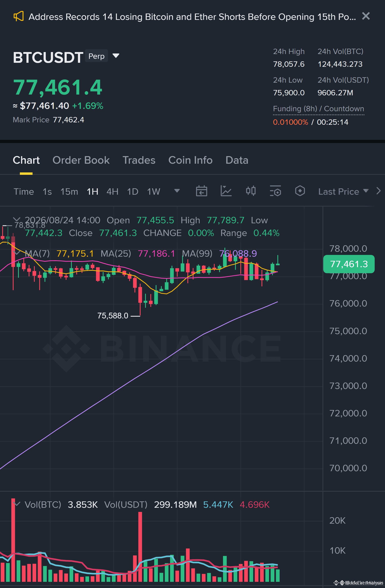
Task: Open the Last Price dropdown
Action: pyautogui.click(x=343, y=191)
